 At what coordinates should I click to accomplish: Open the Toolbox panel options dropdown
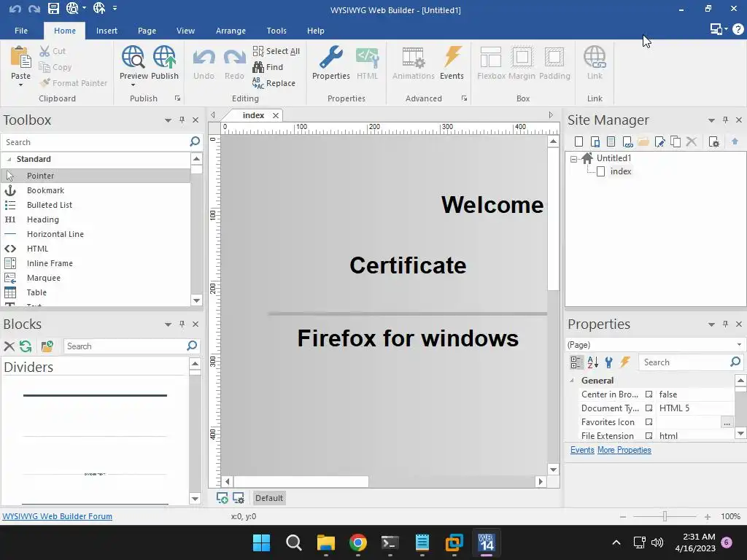tap(168, 120)
